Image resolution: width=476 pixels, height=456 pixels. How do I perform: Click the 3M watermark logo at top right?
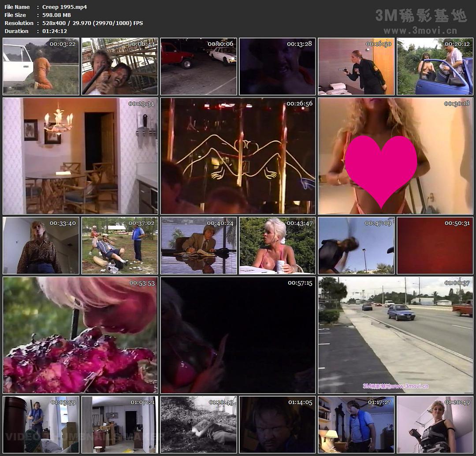pos(421,16)
